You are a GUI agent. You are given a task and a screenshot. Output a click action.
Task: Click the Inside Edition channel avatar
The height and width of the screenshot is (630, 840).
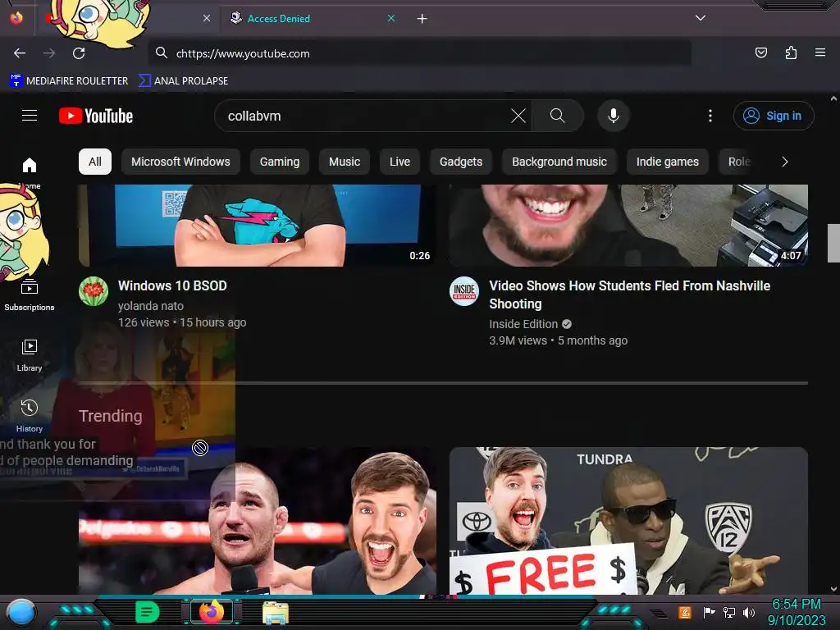464,291
